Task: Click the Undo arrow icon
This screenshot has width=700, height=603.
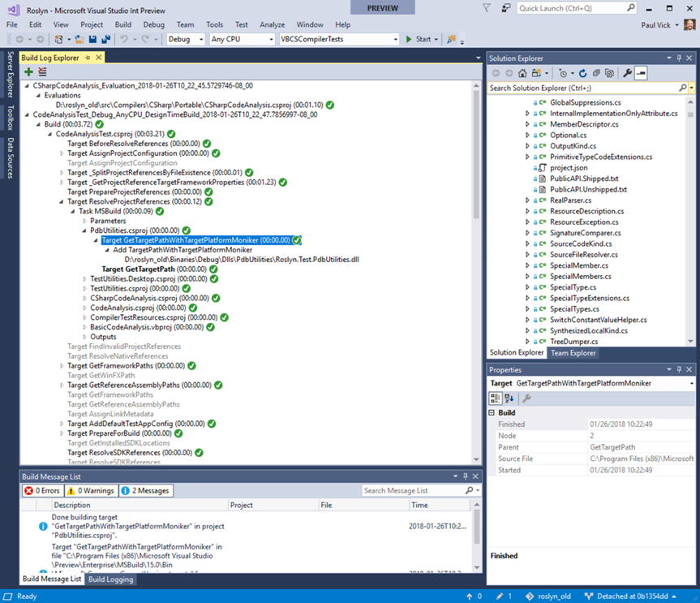Action: click(124, 39)
